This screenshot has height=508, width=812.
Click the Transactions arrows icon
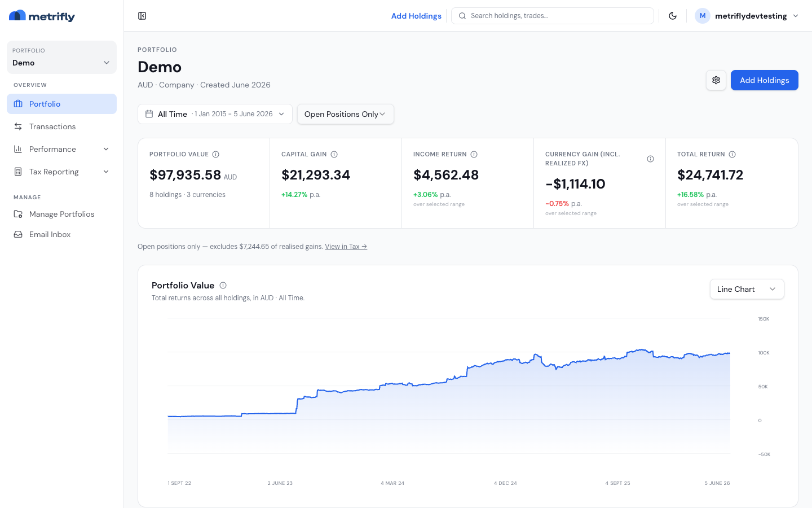(18, 126)
